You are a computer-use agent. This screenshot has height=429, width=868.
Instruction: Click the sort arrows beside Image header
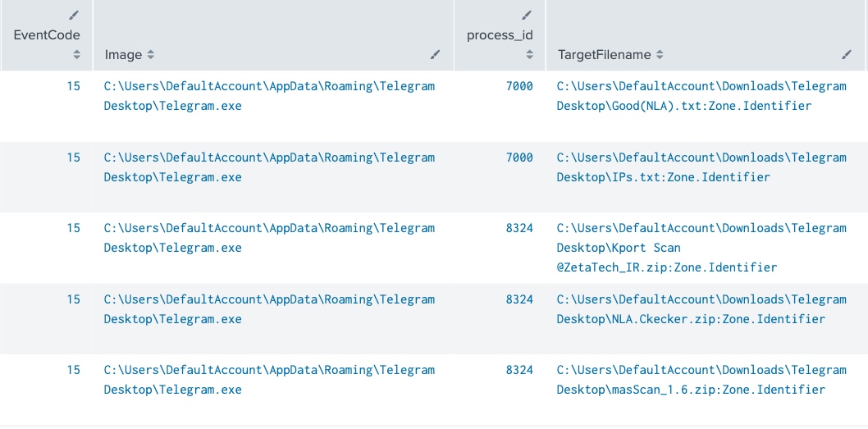pyautogui.click(x=151, y=55)
